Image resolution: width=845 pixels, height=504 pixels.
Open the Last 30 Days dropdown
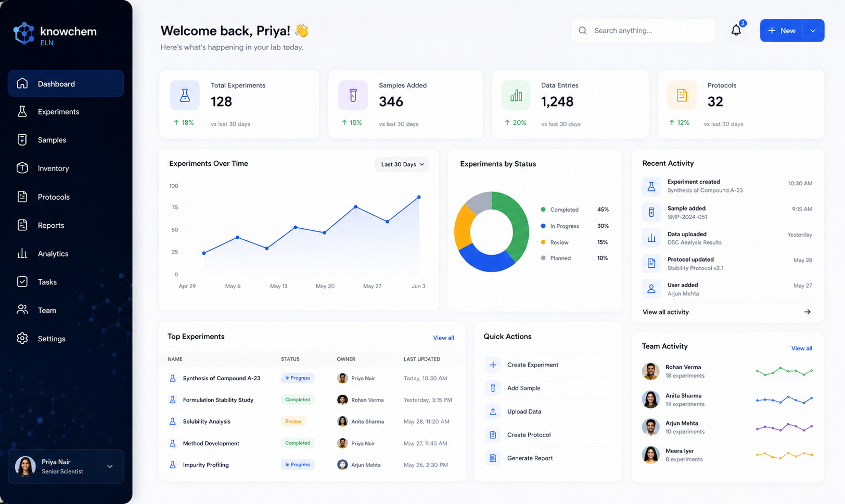click(402, 164)
